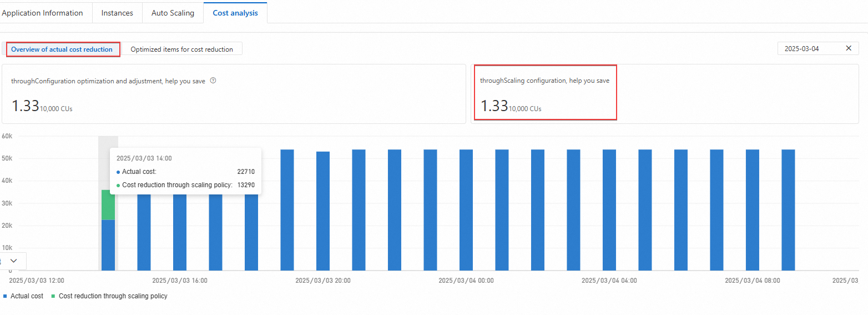This screenshot has width=868, height=315.
Task: Click the 2025/03/04 08:00 axis label
Action: (x=753, y=281)
